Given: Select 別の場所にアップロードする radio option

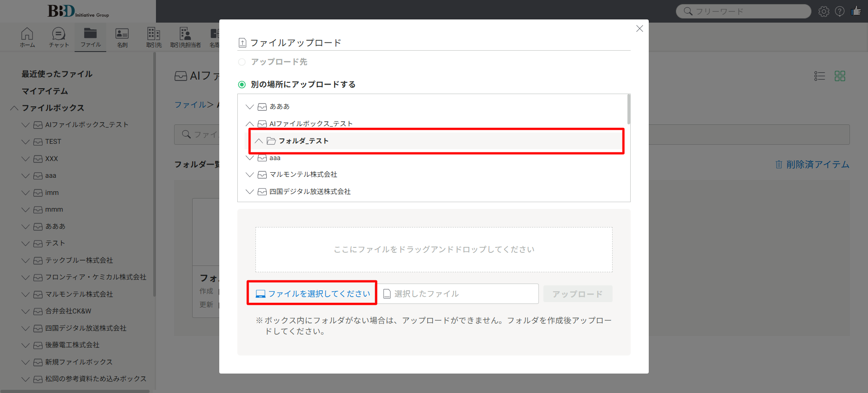Looking at the screenshot, I should pyautogui.click(x=242, y=85).
